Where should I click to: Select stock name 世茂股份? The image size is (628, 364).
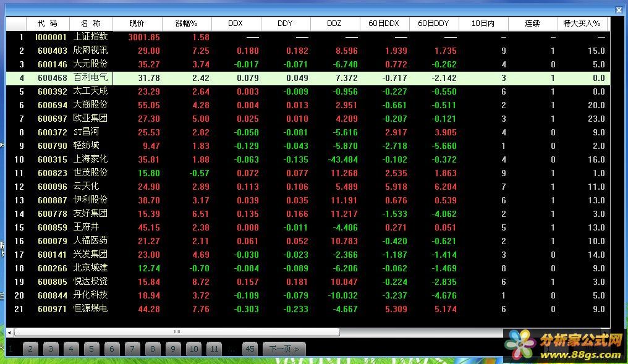pos(90,172)
